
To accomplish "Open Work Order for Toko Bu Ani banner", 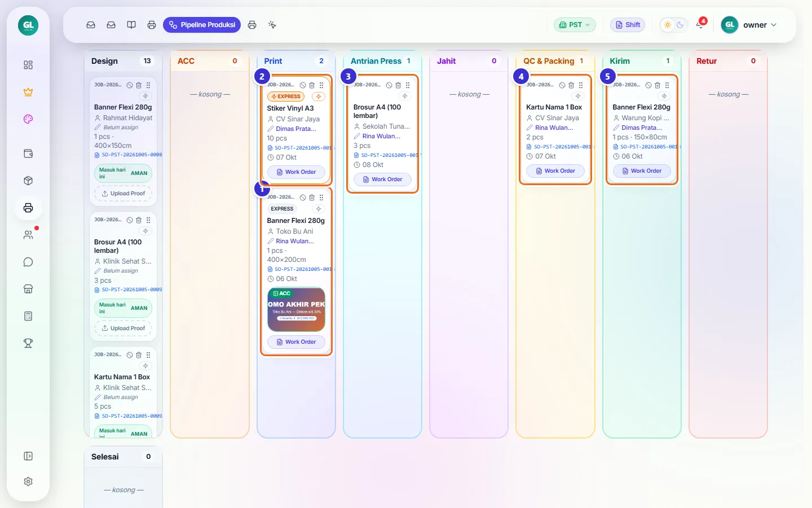I will point(296,342).
